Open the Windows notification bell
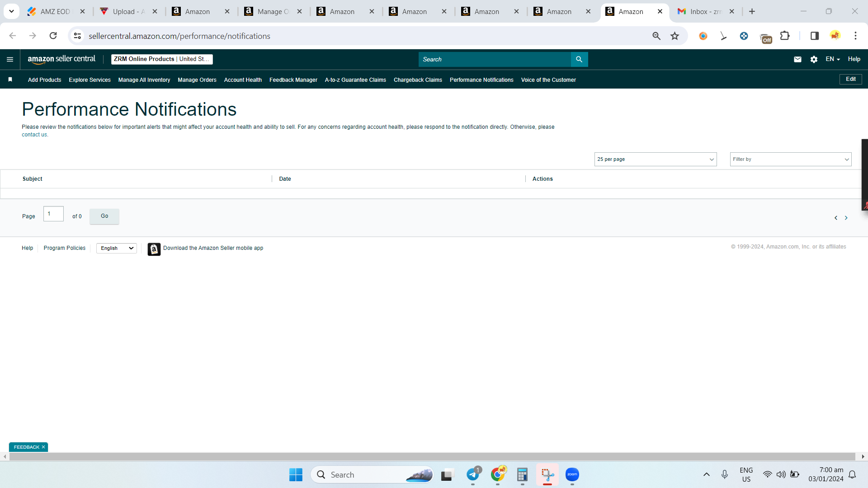The image size is (868, 488). (x=852, y=474)
